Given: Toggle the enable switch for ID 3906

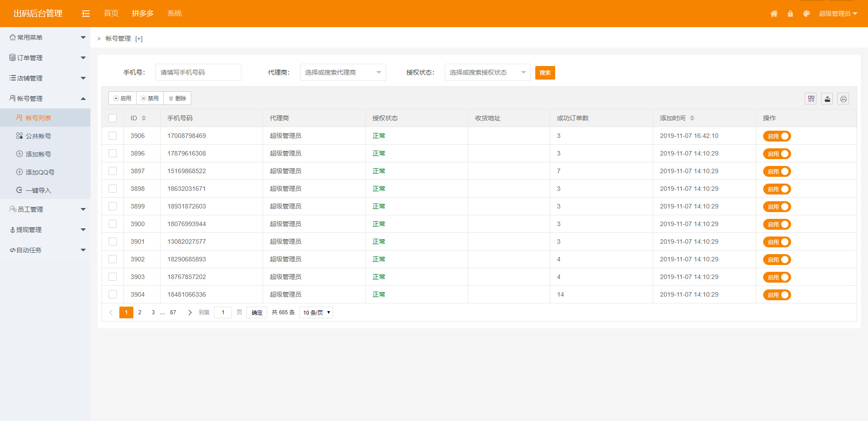Looking at the screenshot, I should pos(777,136).
